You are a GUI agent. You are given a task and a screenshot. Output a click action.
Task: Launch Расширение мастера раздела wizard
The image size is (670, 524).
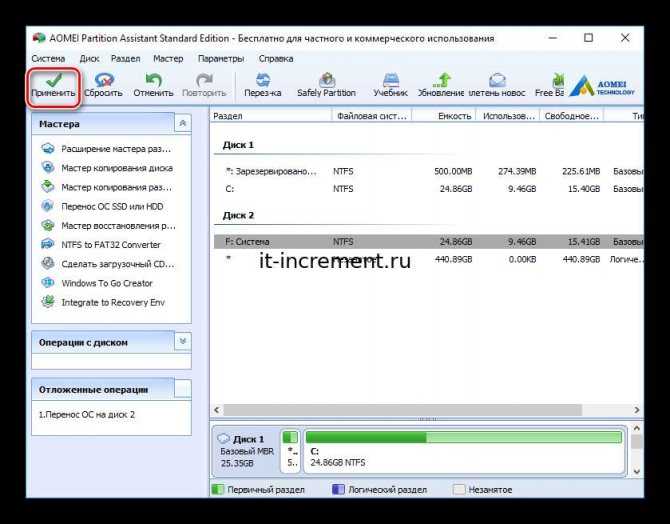(x=106, y=149)
